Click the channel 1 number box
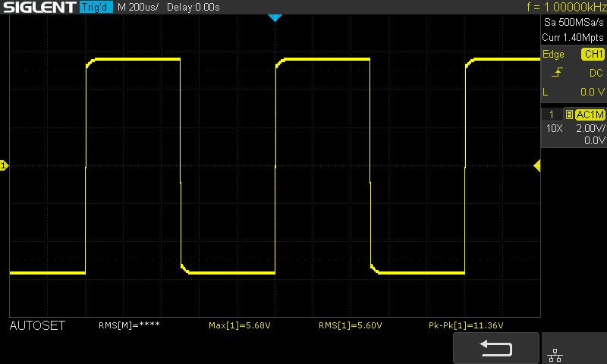Image resolution: width=607 pixels, height=364 pixels. point(552,115)
